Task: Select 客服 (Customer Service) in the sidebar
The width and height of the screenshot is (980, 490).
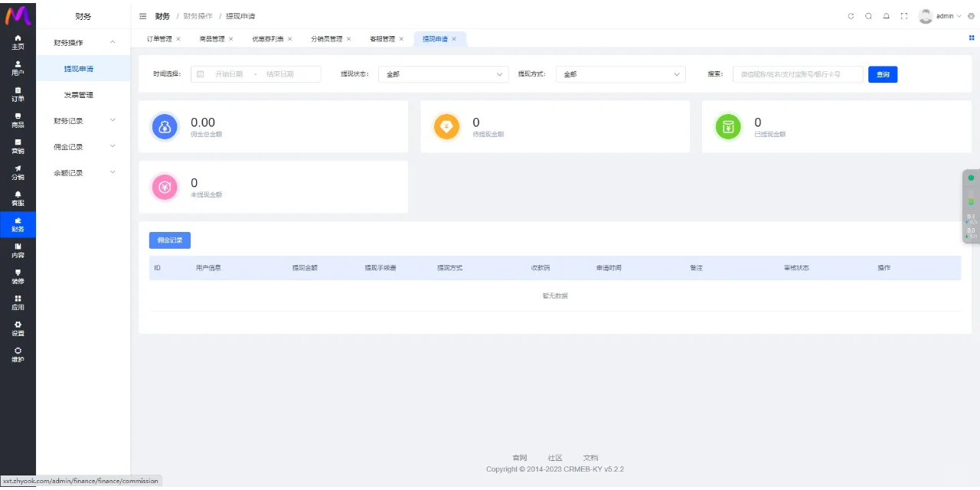Action: click(18, 198)
